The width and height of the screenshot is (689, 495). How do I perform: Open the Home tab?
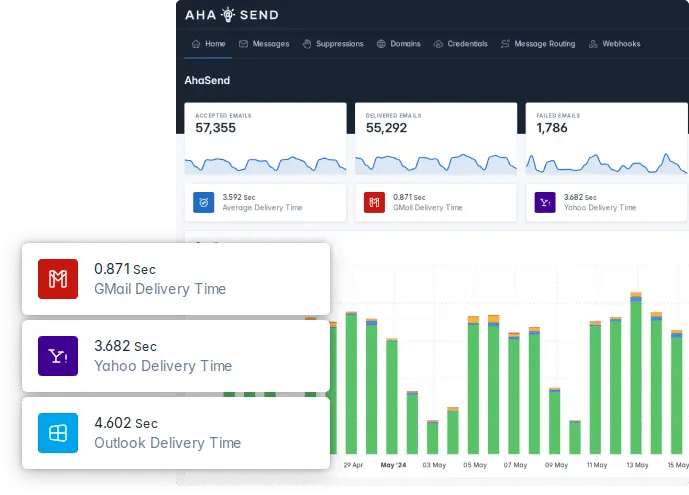click(209, 43)
